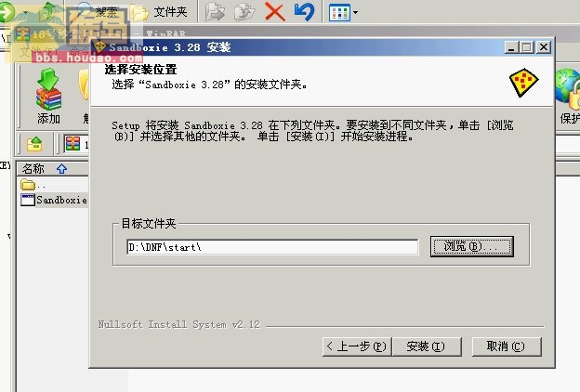
Task: Click the Copy To folder icon
Action: pyautogui.click(x=244, y=12)
